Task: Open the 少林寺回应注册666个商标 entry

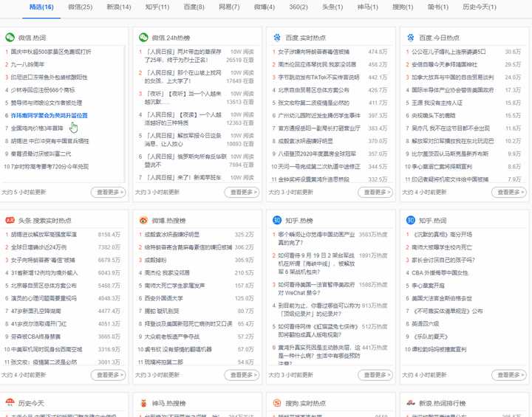Action: 43,90
